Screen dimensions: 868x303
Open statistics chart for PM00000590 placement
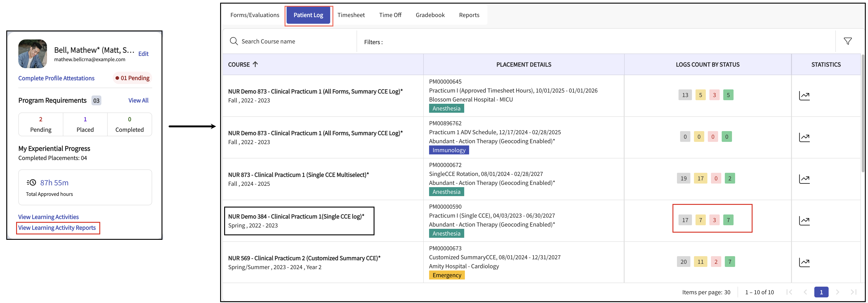(x=804, y=221)
